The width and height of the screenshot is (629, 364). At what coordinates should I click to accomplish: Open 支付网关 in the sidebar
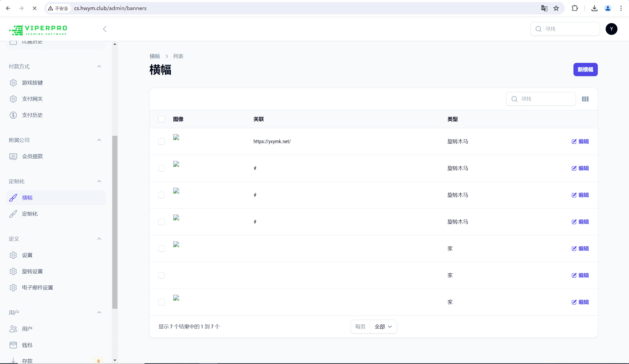(x=32, y=99)
